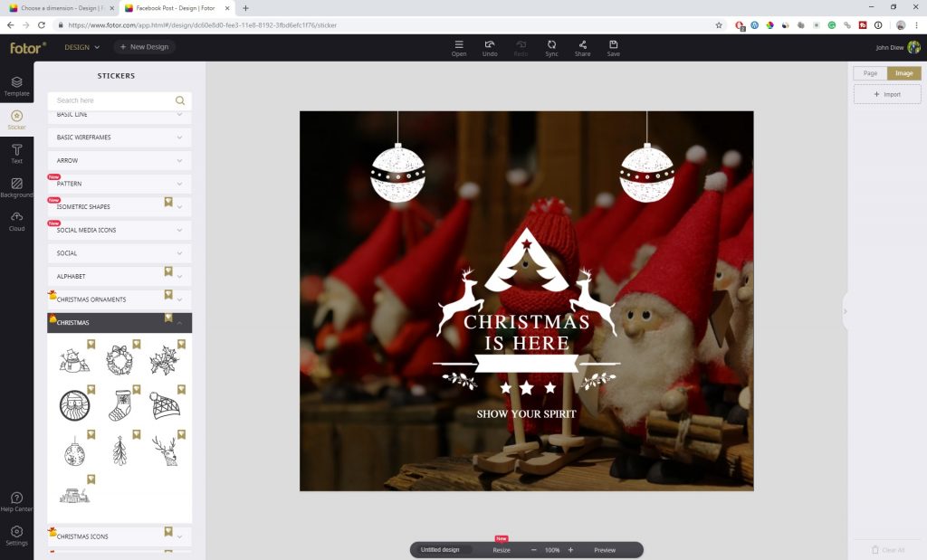The width and height of the screenshot is (927, 560).
Task: Open a new browser tab
Action: tap(245, 8)
